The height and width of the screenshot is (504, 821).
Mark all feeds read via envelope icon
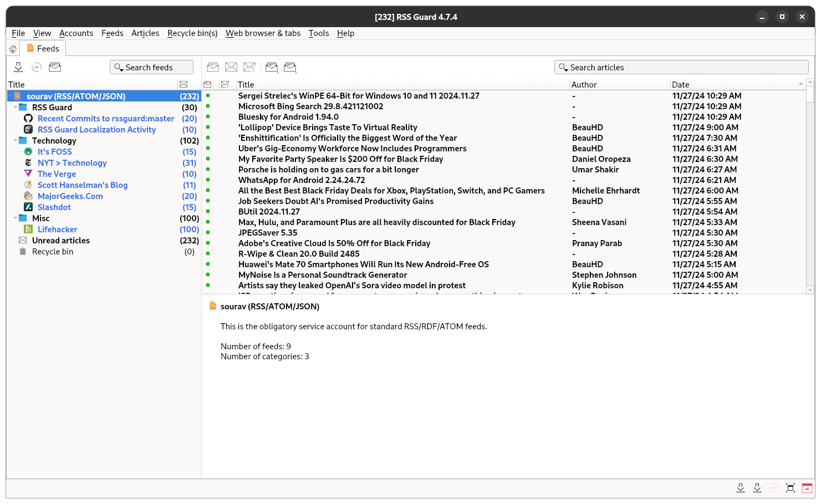[x=55, y=67]
